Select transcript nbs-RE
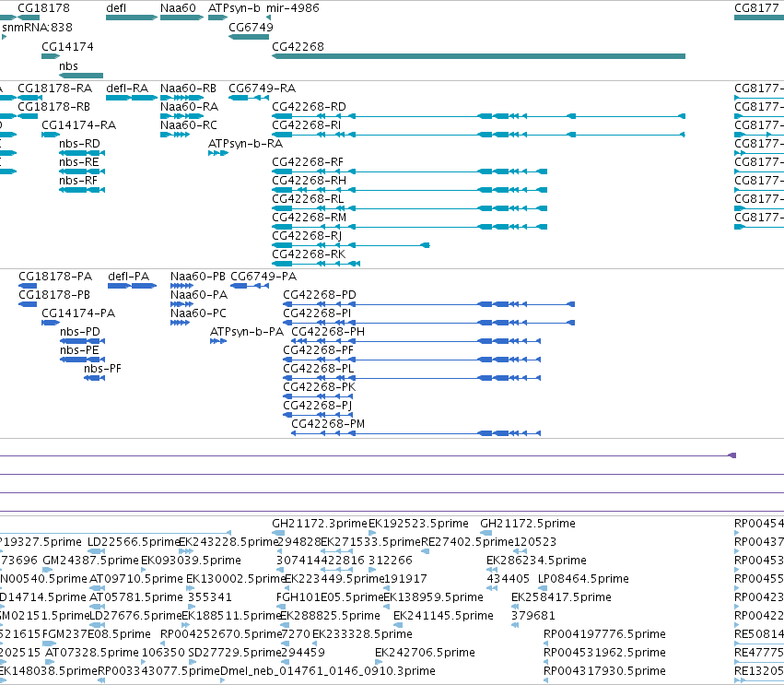This screenshot has height=685, width=784. tap(79, 162)
